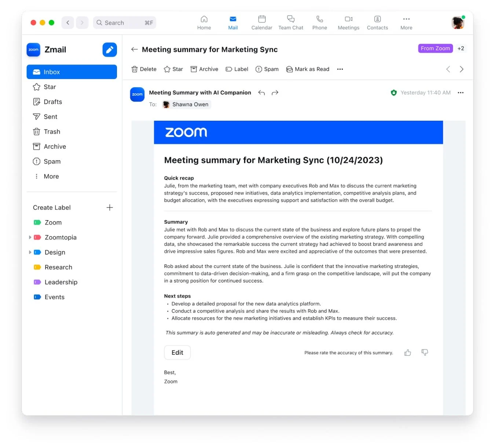Screen dimensions: 495x448
Task: Click the green Zoom label swatch
Action: [x=37, y=222]
